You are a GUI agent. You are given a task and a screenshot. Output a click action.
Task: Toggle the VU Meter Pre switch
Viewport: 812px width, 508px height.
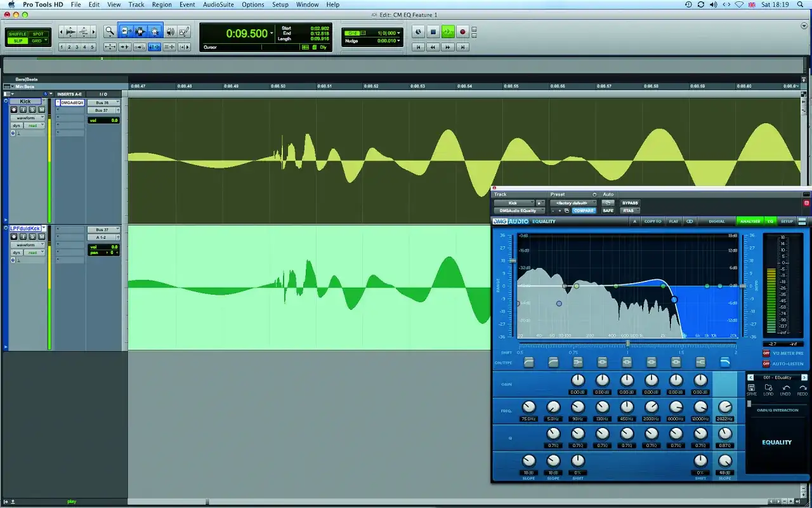(x=766, y=353)
